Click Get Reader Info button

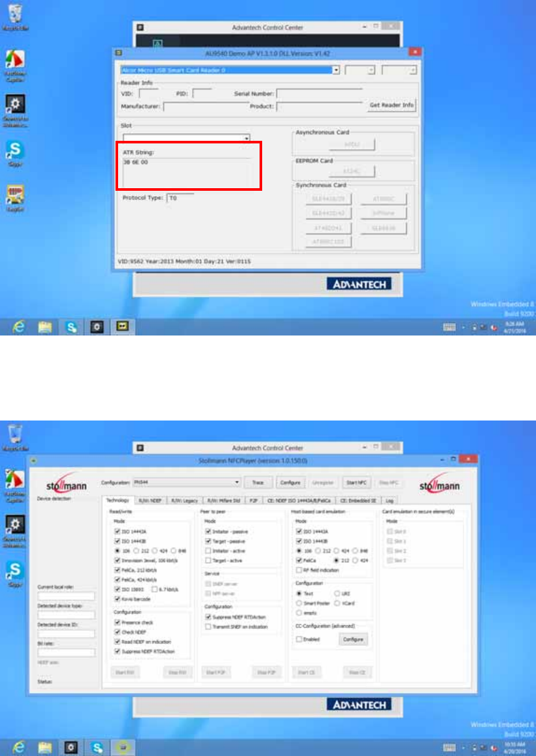pyautogui.click(x=391, y=105)
